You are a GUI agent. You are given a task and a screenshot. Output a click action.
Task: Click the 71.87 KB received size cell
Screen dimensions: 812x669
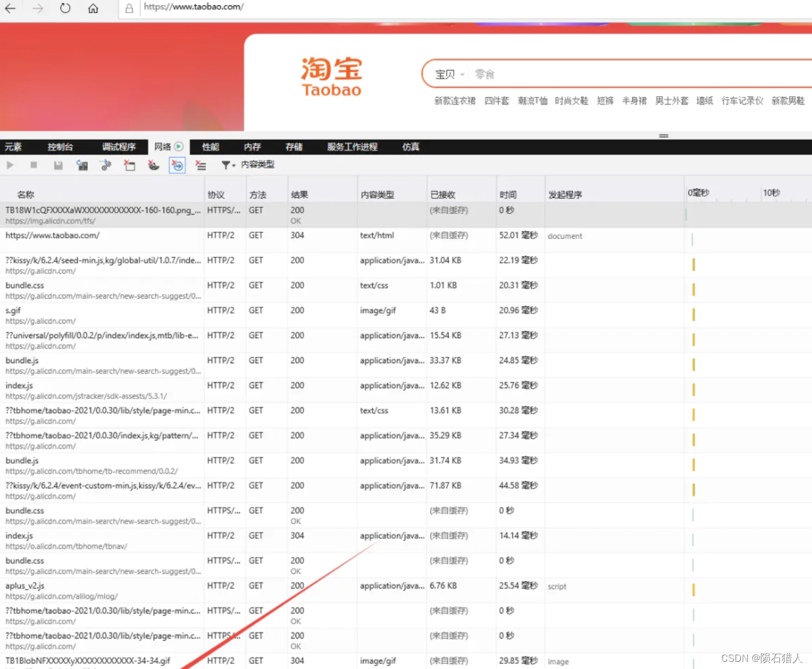445,486
